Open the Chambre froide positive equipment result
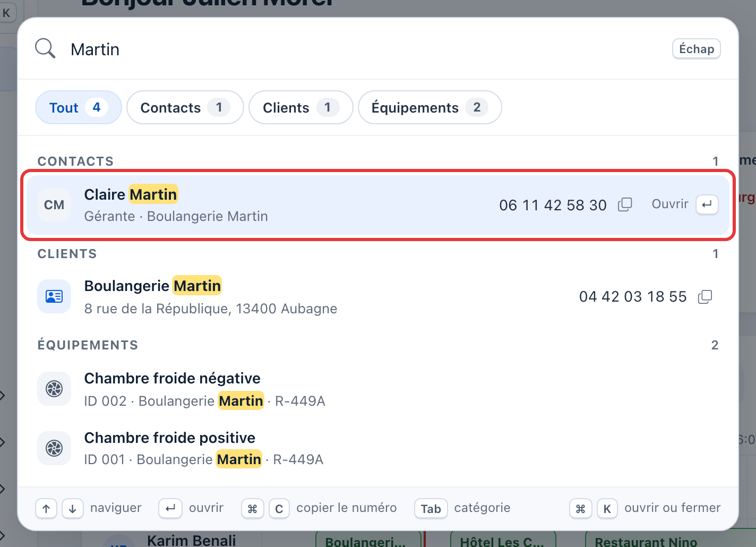 tap(378, 448)
